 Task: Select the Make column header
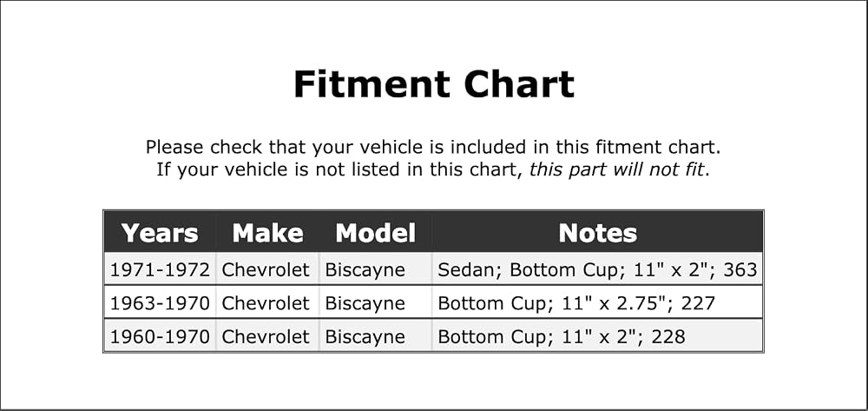[x=268, y=233]
